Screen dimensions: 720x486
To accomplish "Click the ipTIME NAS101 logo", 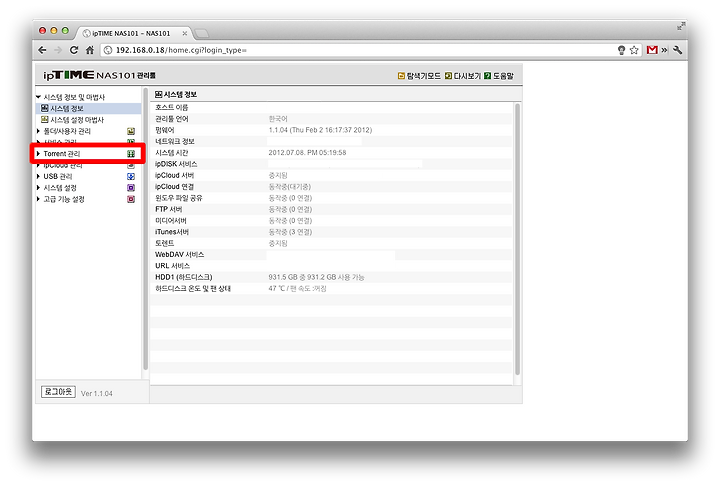I will click(x=99, y=75).
